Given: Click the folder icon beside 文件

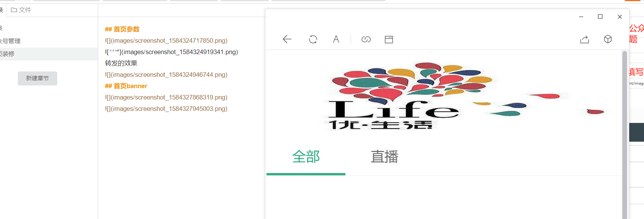Looking at the screenshot, I should (x=14, y=10).
